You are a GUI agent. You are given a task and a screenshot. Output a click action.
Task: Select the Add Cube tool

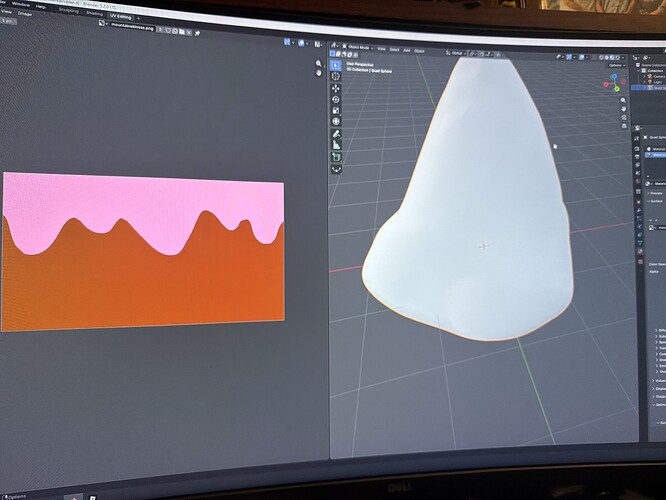(x=336, y=158)
